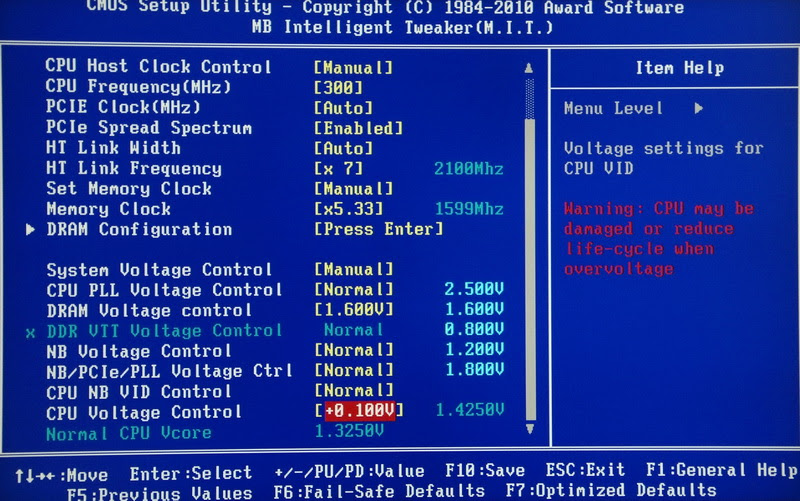Open DRAM Configuration Press Enter

click(379, 229)
